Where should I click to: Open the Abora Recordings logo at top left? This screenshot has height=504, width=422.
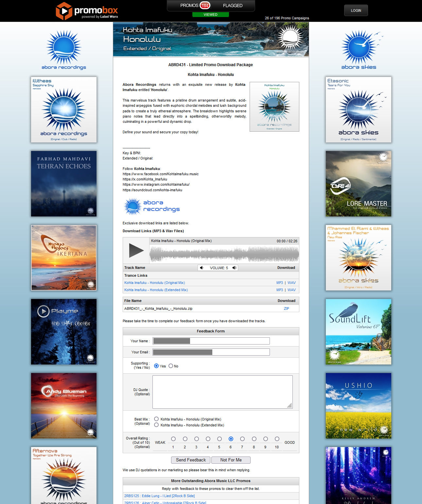(64, 50)
